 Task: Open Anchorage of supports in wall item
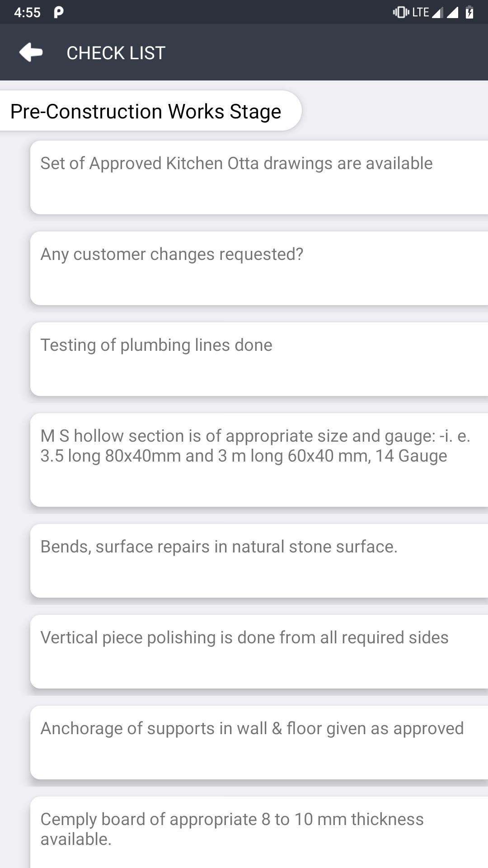[259, 742]
